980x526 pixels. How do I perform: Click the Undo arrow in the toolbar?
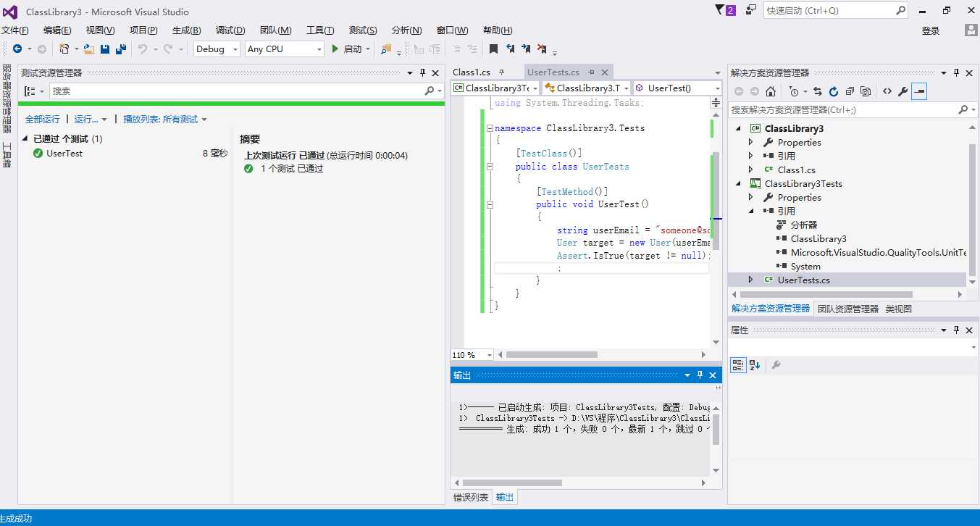[x=143, y=49]
